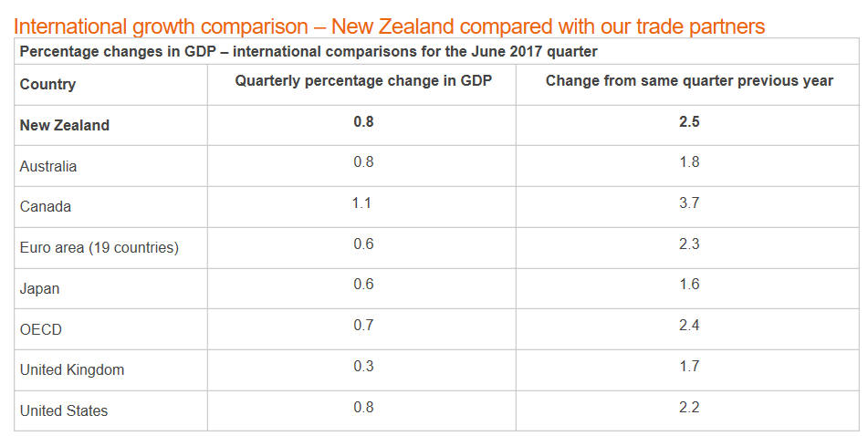
Task: Select the OECD row label
Action: click(x=41, y=329)
